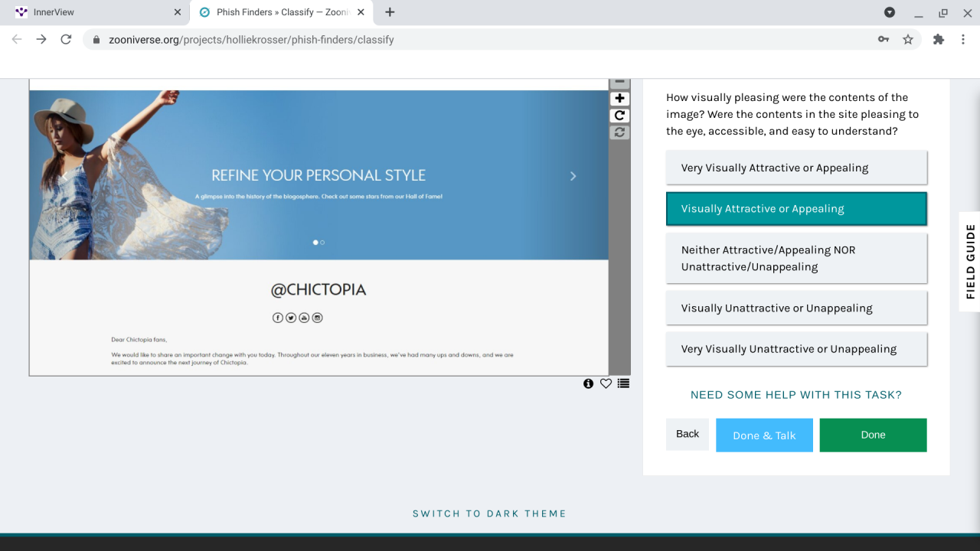Click Refine Your Personal Style headline
Viewport: 980px width, 551px height.
coord(318,175)
